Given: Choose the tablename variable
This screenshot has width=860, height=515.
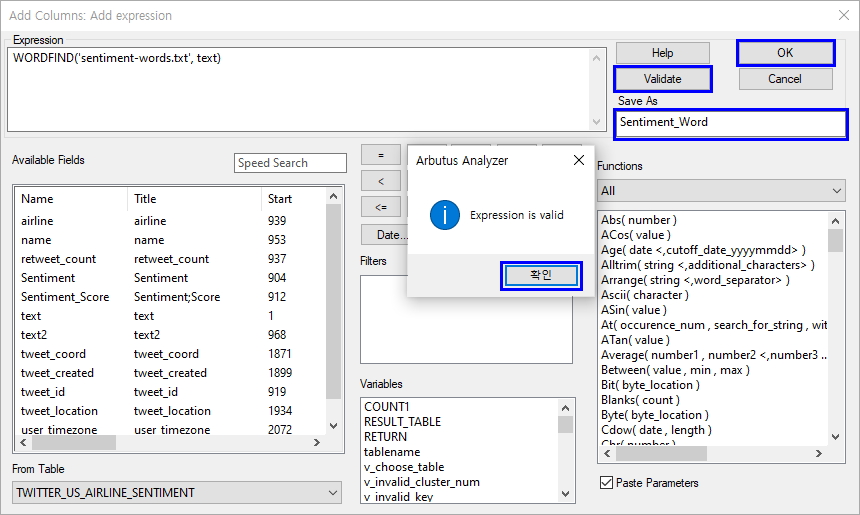Looking at the screenshot, I should click(392, 452).
